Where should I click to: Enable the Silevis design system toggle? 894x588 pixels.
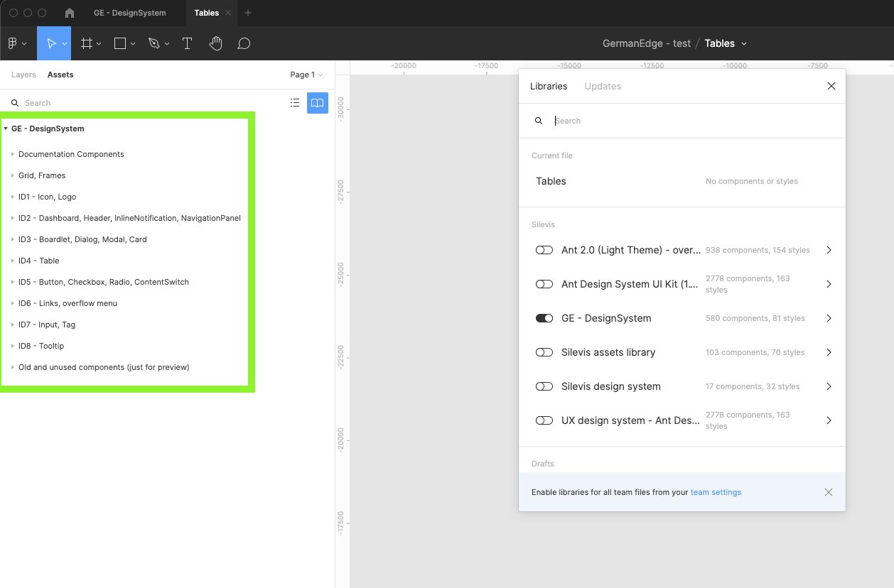coord(544,386)
